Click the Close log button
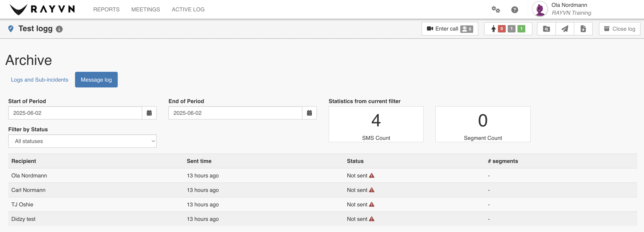644x232 pixels. pyautogui.click(x=619, y=29)
